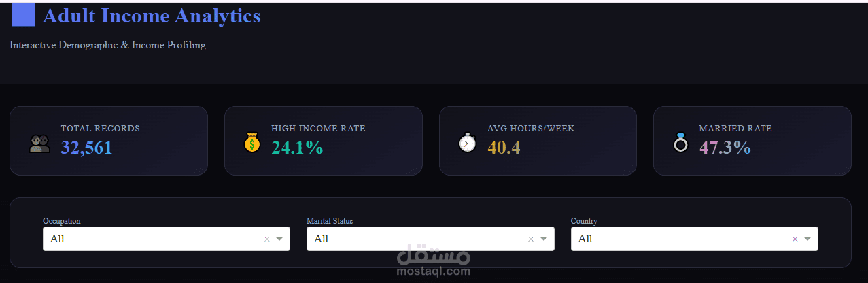
Task: Click the mostaql.com watermark link
Action: point(433,271)
